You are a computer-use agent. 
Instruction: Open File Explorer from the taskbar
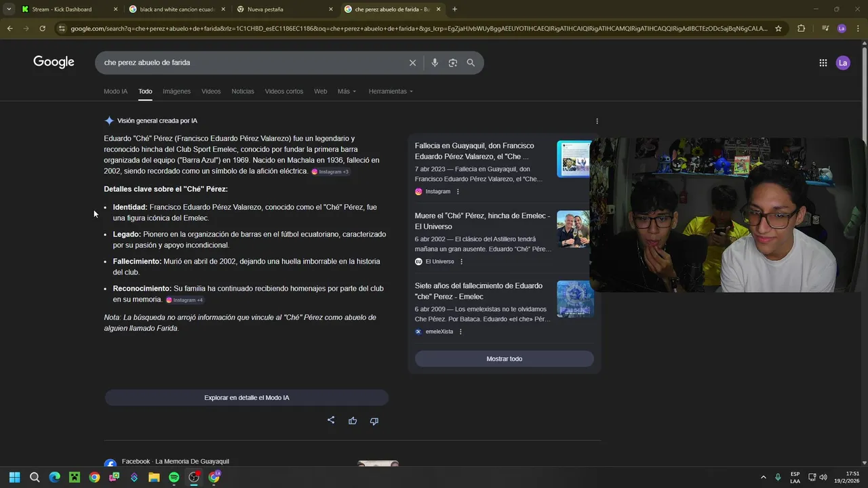pyautogui.click(x=154, y=477)
